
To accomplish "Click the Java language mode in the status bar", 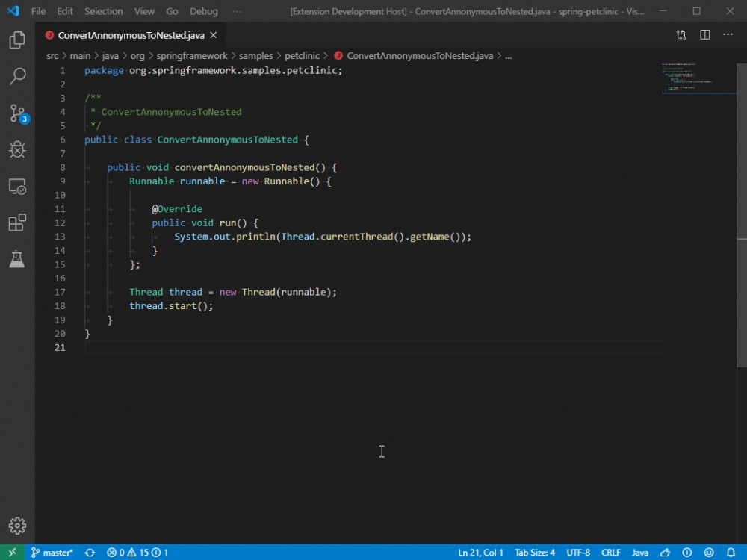I will tap(640, 552).
